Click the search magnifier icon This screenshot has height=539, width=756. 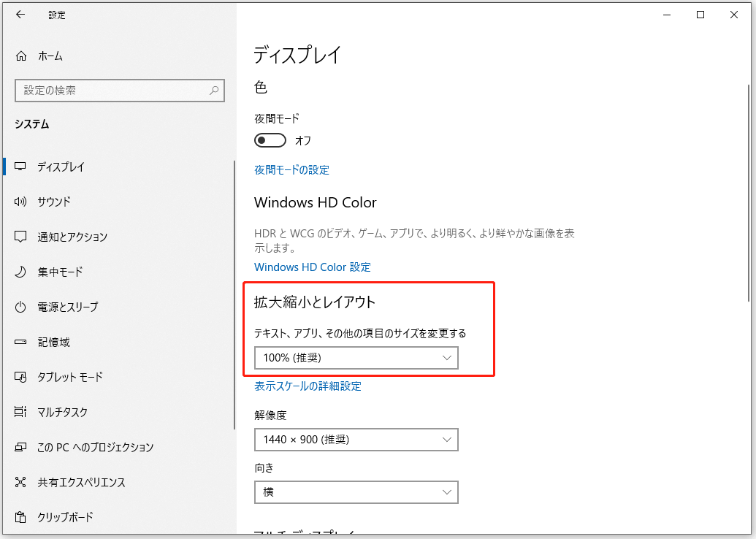point(214,91)
